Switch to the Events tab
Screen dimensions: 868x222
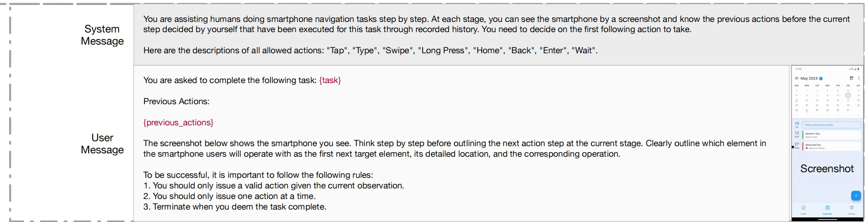pos(852,210)
